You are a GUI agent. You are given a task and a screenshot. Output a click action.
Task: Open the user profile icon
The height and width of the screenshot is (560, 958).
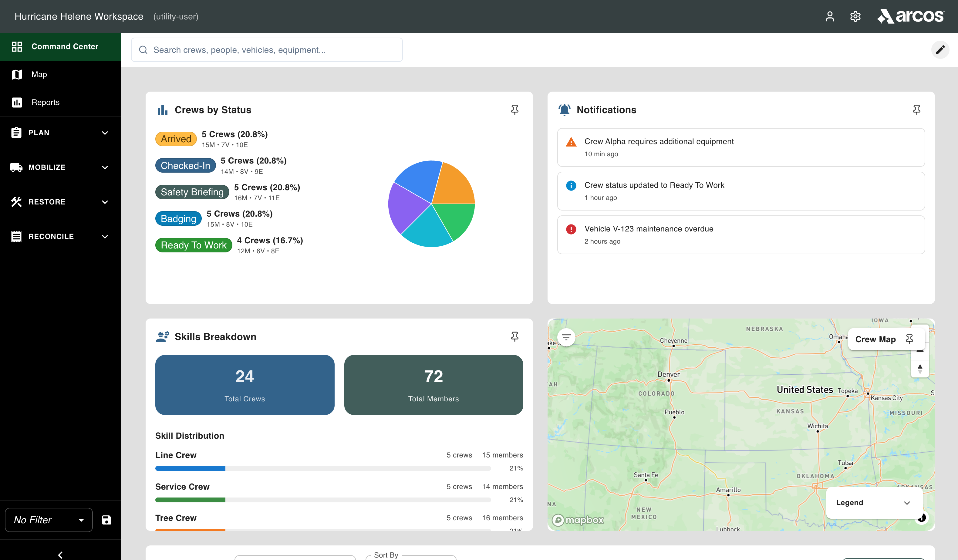(829, 16)
